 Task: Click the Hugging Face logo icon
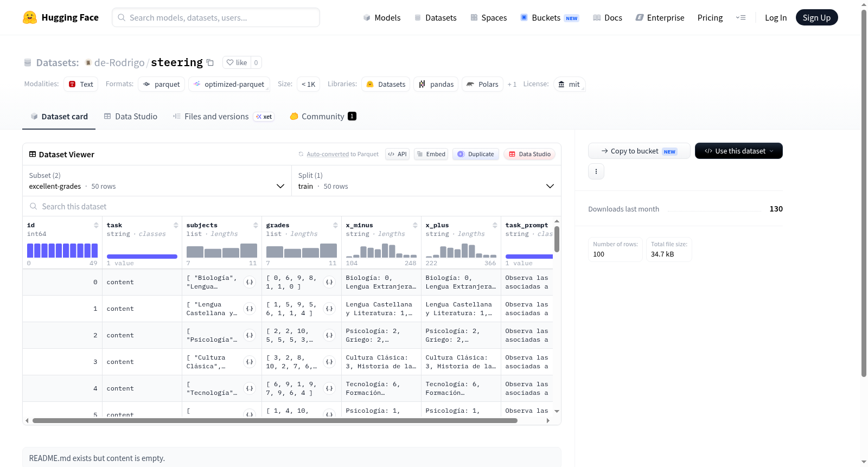click(30, 17)
